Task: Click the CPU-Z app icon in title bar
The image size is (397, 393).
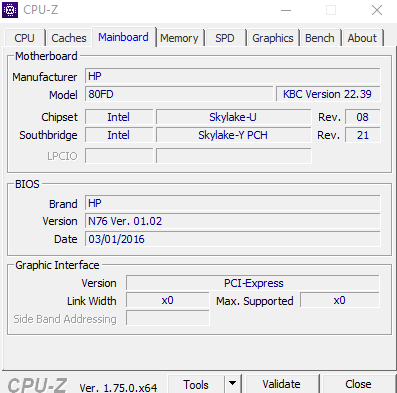Action: pyautogui.click(x=10, y=10)
